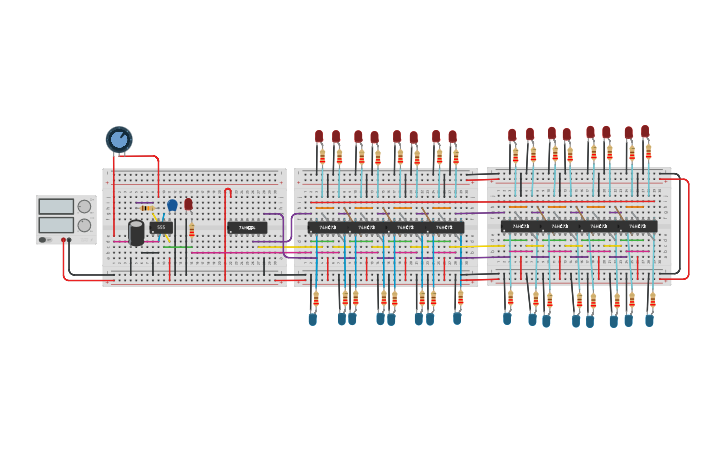This screenshot has height=453, width=725.
Task: Select the resistor under the leftmost middle-board red LED
Action: [322, 157]
